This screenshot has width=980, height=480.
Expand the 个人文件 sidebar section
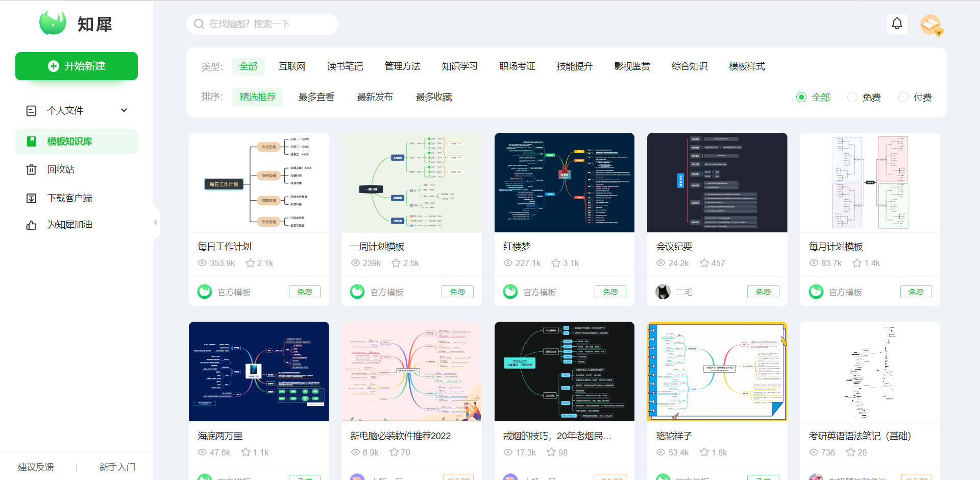(x=124, y=110)
